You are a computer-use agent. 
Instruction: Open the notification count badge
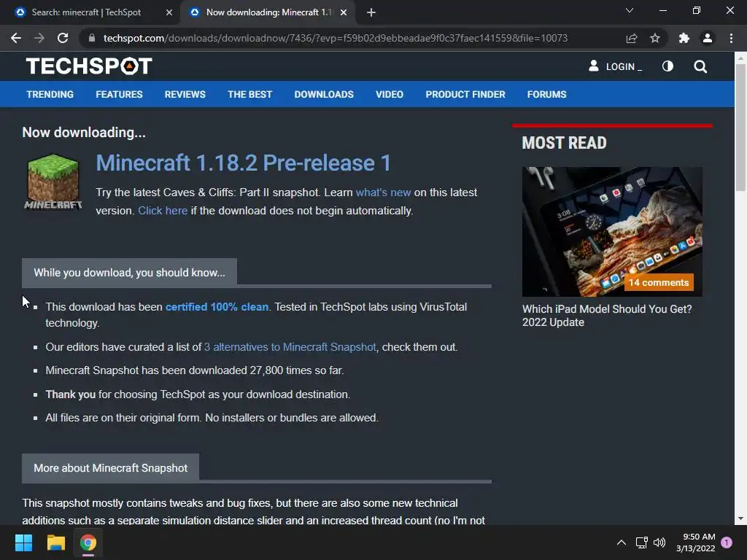[x=727, y=542]
